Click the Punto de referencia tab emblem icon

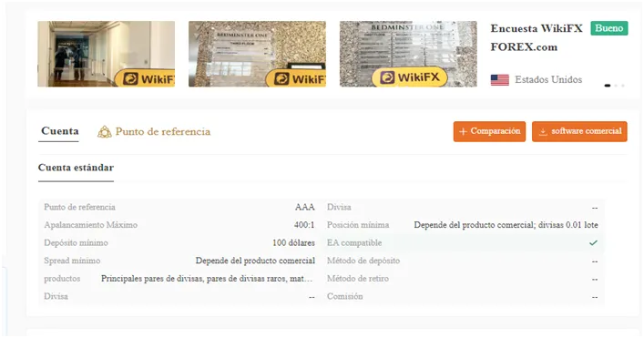[x=105, y=132]
